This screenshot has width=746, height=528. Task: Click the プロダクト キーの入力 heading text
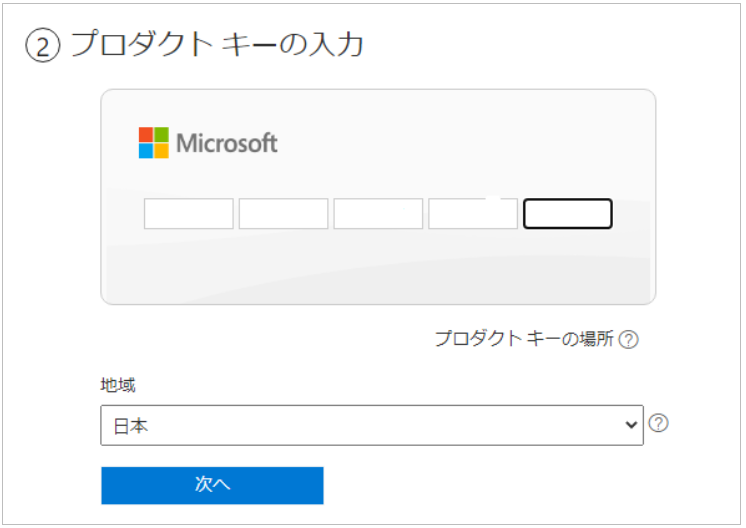[216, 46]
